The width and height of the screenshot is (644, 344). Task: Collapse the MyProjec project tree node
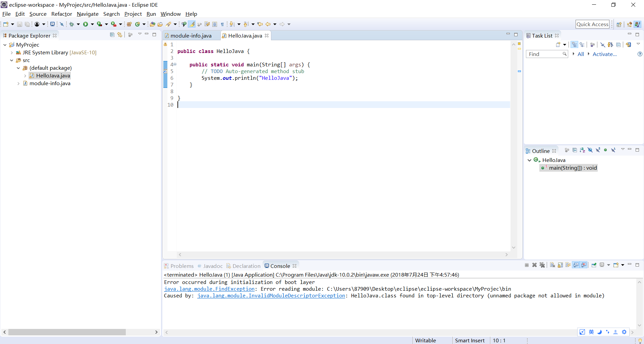point(5,45)
